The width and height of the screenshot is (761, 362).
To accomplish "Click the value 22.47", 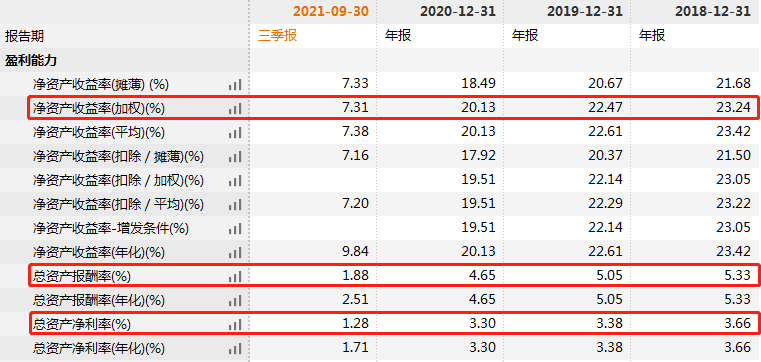I will coord(606,107).
